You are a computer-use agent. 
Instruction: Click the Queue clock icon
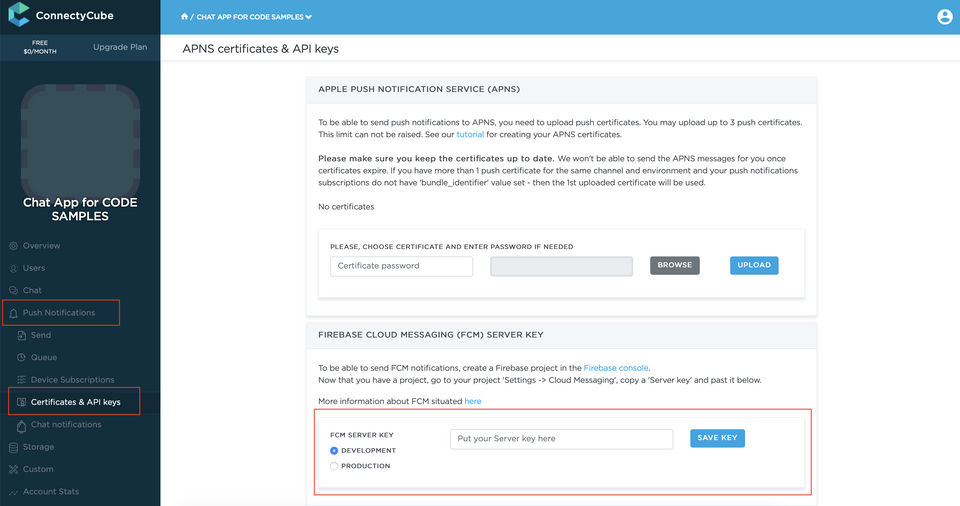click(x=21, y=357)
